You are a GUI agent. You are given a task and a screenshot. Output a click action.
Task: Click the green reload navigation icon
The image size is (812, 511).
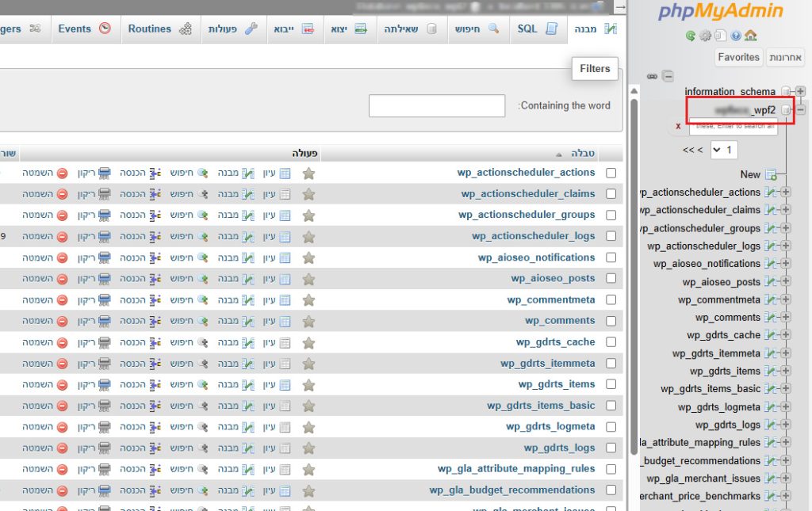(x=691, y=36)
